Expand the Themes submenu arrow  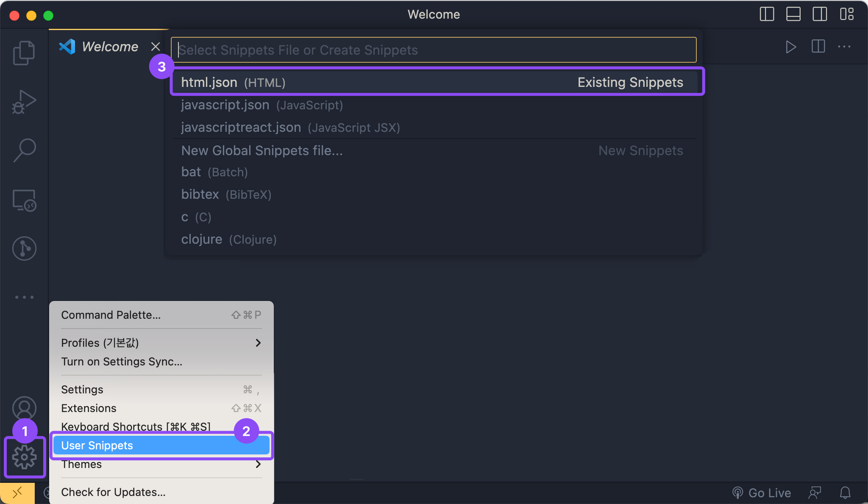click(x=258, y=464)
